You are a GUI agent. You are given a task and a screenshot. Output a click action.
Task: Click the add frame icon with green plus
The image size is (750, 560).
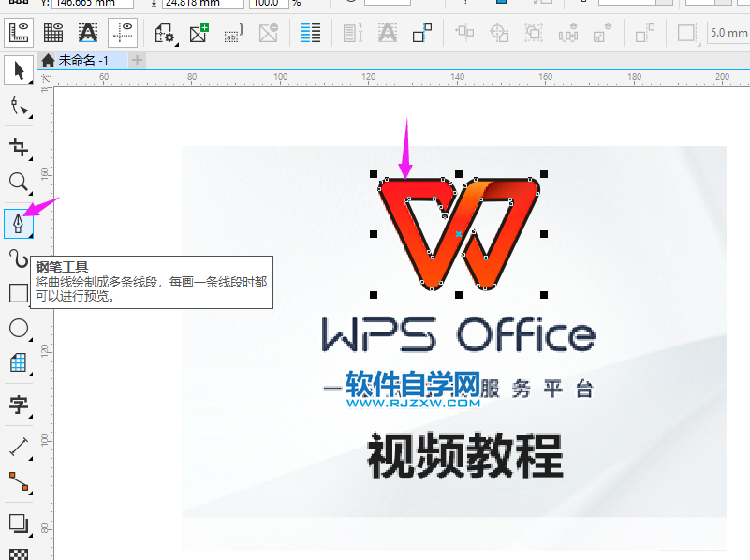tap(199, 33)
